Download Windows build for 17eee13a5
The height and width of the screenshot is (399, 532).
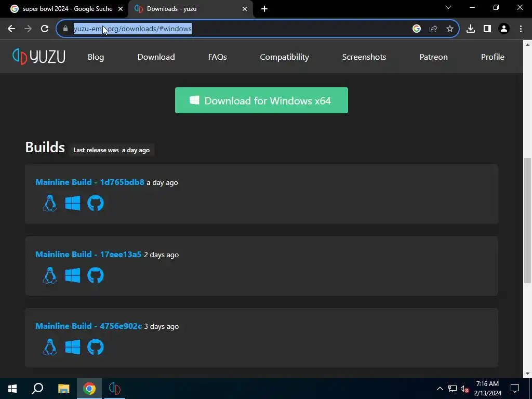point(73,275)
